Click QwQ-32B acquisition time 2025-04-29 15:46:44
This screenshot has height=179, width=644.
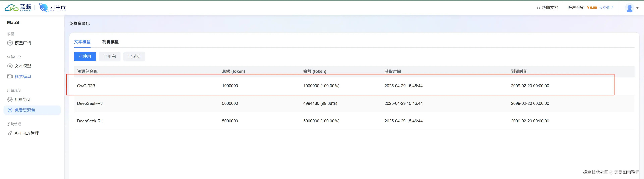tap(404, 86)
